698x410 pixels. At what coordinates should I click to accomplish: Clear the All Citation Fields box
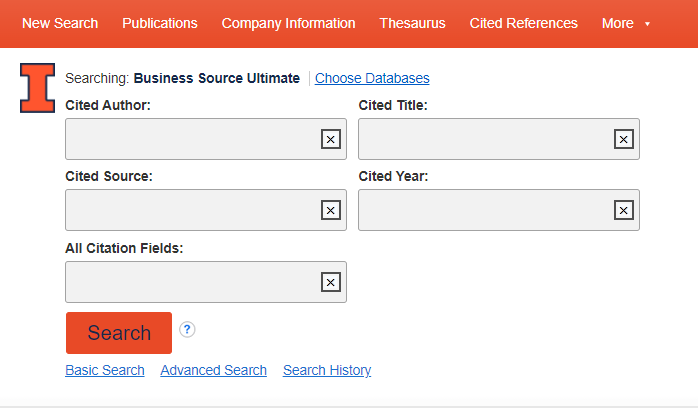(x=330, y=282)
